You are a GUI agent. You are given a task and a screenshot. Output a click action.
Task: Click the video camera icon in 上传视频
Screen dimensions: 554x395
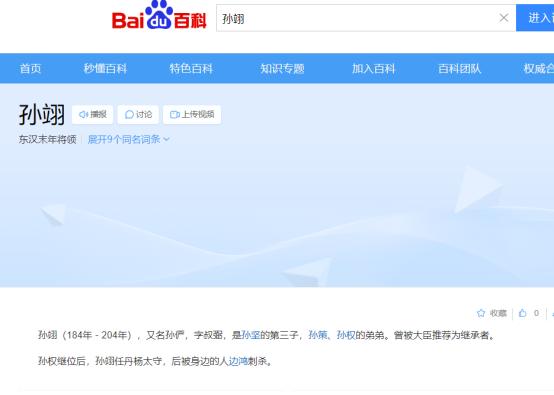pyautogui.click(x=175, y=114)
